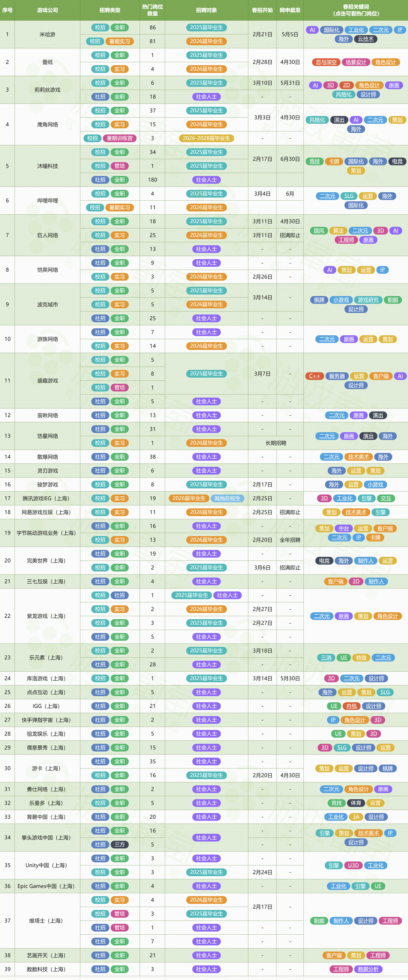The width and height of the screenshot is (408, 980).
Task: Open the 中台 keyword tag
Action: 344,528
